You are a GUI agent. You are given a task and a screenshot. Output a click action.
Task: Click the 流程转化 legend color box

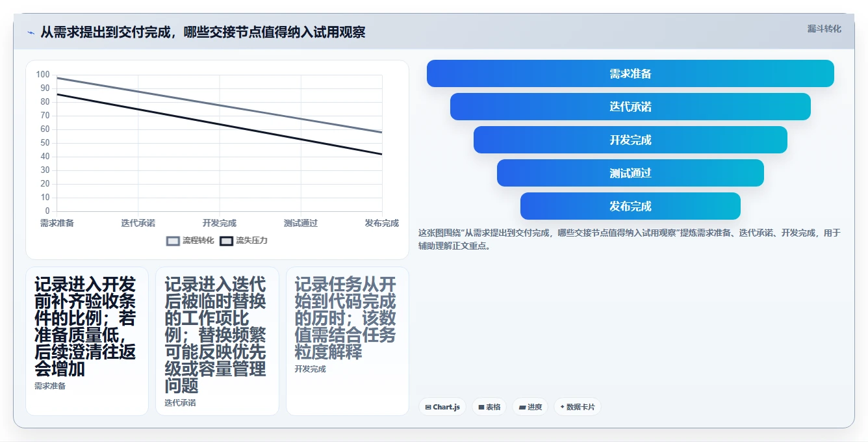coord(173,241)
